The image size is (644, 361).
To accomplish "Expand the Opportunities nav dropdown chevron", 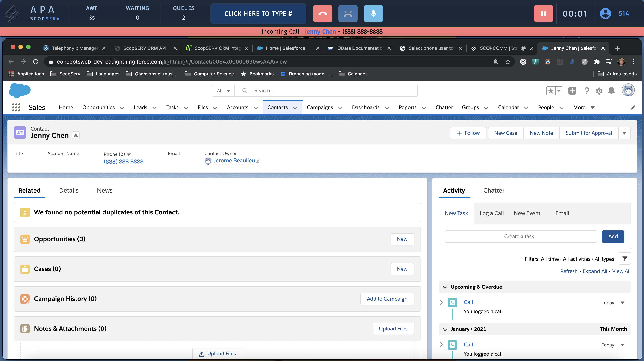I will (x=122, y=108).
